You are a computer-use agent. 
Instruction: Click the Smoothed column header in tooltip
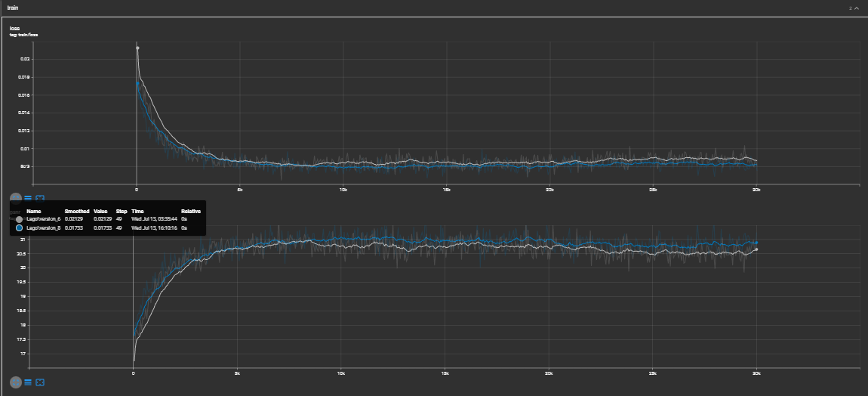[x=77, y=212]
